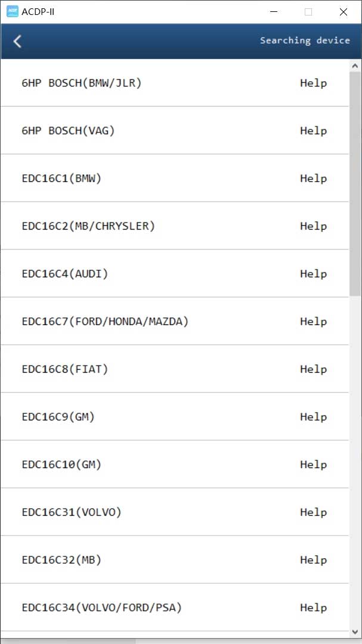362x644 pixels.
Task: Pick the EDC16C4(AUDI) entry
Action: pos(65,274)
